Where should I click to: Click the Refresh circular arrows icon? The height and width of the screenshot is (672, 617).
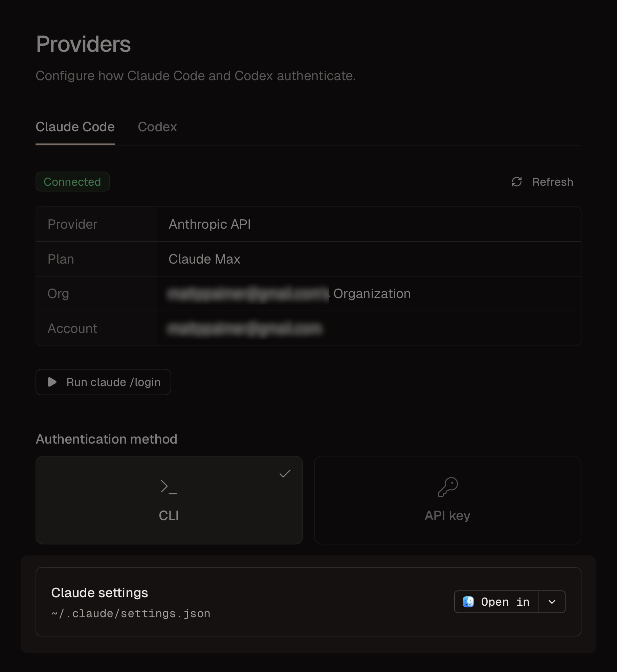(516, 182)
